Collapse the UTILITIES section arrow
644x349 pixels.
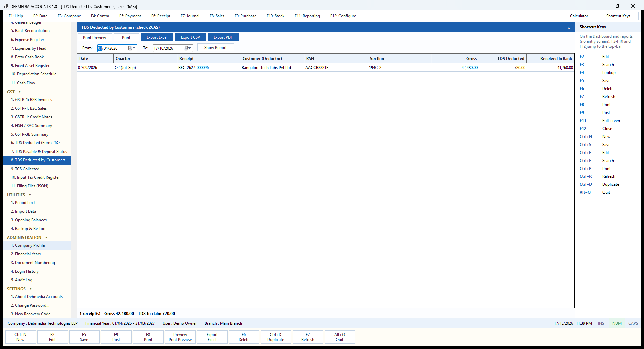click(30, 195)
